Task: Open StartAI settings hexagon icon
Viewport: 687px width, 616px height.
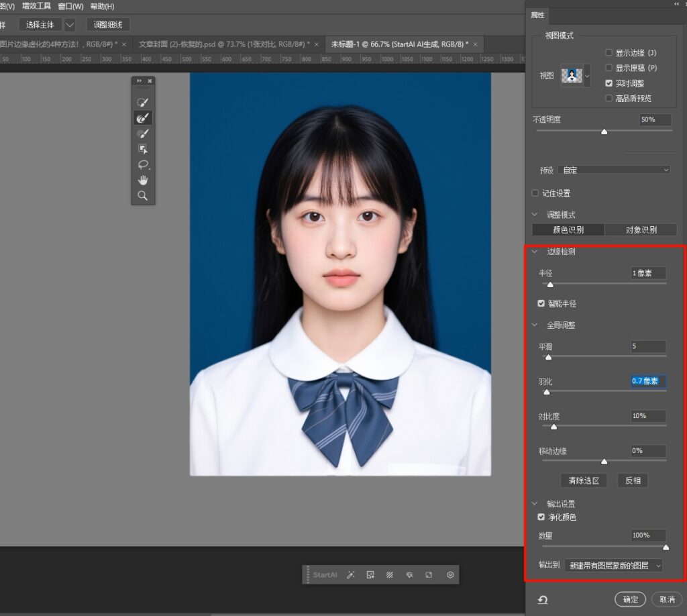Action: pos(450,575)
